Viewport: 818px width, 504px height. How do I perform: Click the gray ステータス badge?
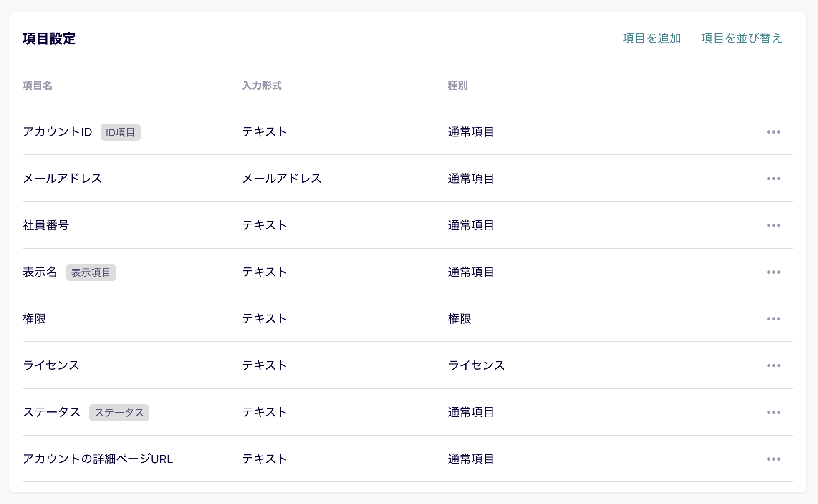pos(119,413)
